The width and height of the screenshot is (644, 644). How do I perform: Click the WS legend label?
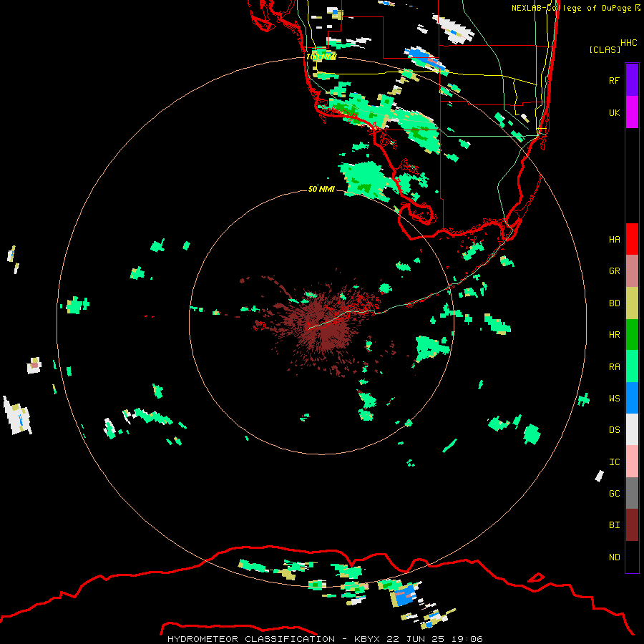click(614, 399)
